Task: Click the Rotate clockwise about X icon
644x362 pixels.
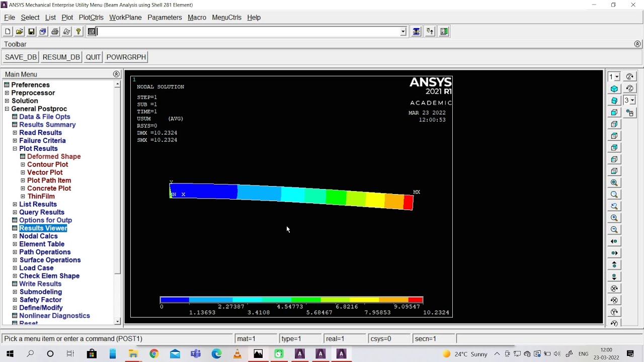Action: (614, 289)
